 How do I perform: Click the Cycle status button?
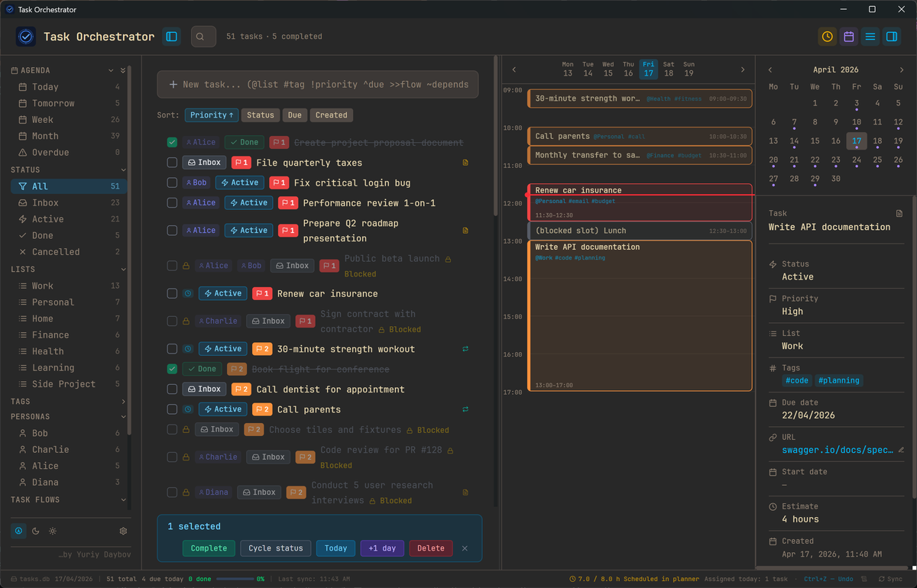pos(276,548)
